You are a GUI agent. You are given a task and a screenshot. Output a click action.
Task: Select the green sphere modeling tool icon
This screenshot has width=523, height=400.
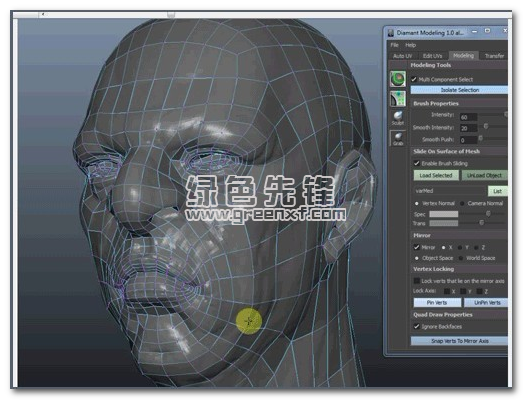tap(398, 79)
